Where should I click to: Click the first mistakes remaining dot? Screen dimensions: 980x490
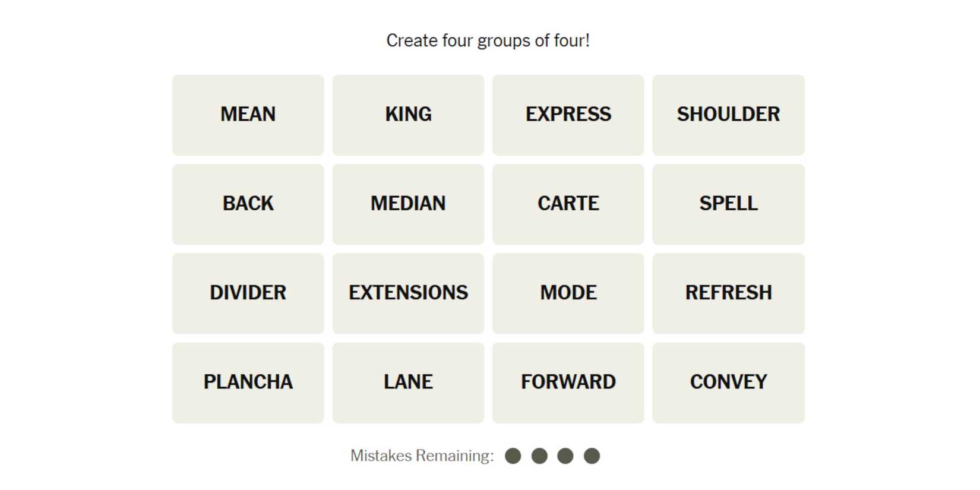click(x=513, y=456)
